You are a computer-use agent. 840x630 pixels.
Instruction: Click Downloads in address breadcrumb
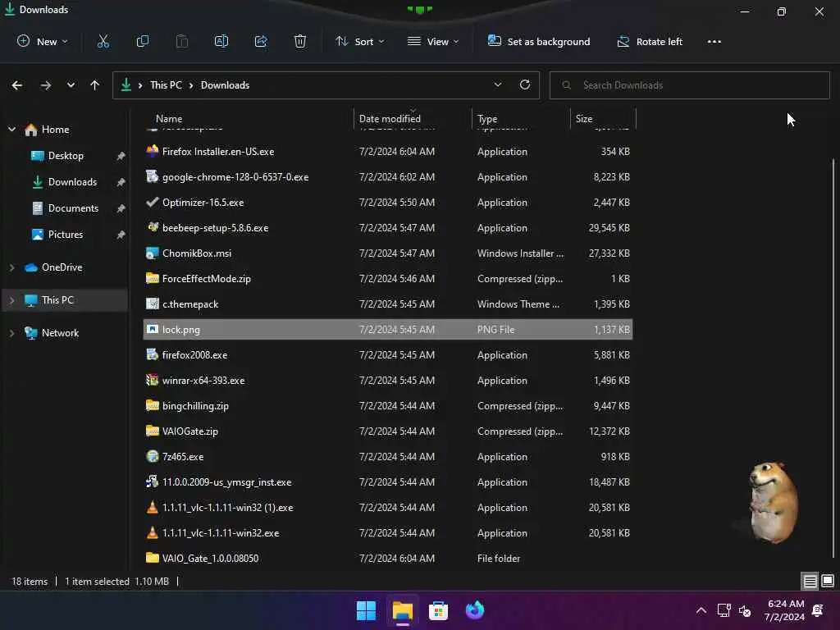pyautogui.click(x=225, y=85)
